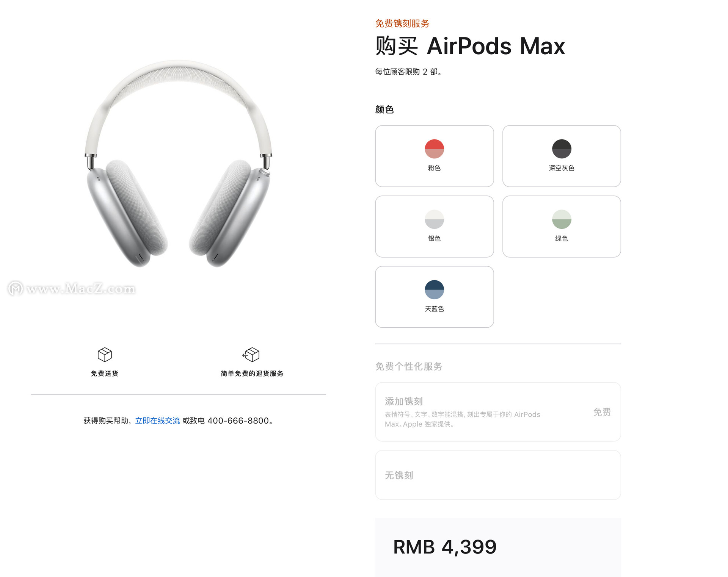This screenshot has height=577, width=728.
Task: Choose the 深空灰色 color option label
Action: click(562, 168)
